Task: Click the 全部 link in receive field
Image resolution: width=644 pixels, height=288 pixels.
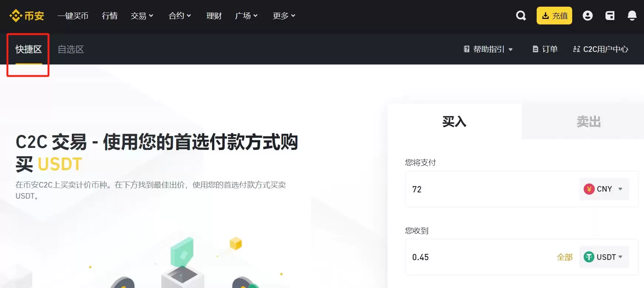Action: [x=564, y=257]
